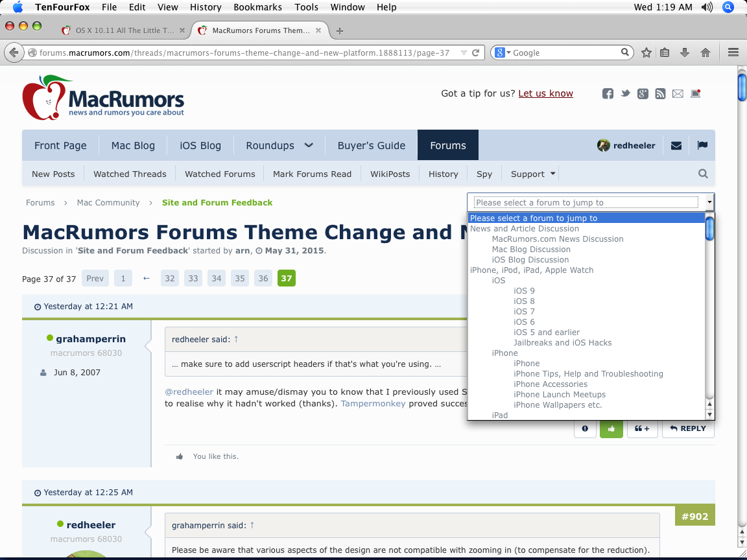Click the Prev page button
Viewport: 747px width, 560px height.
click(95, 279)
